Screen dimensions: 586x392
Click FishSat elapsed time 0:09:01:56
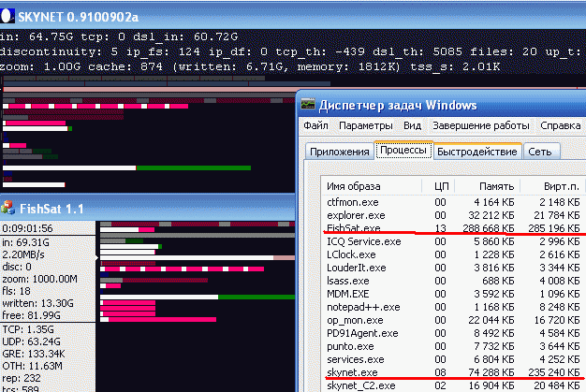click(x=27, y=228)
